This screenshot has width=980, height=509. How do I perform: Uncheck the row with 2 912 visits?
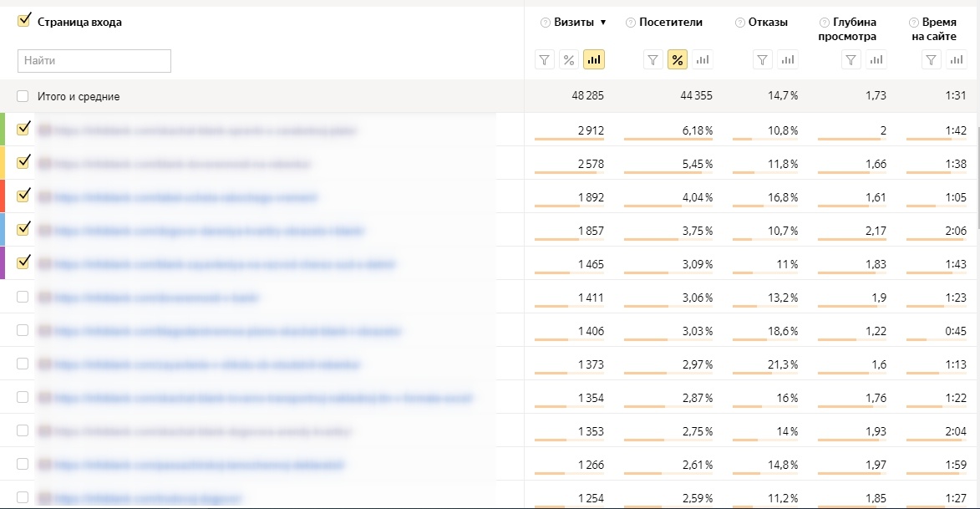click(x=23, y=129)
